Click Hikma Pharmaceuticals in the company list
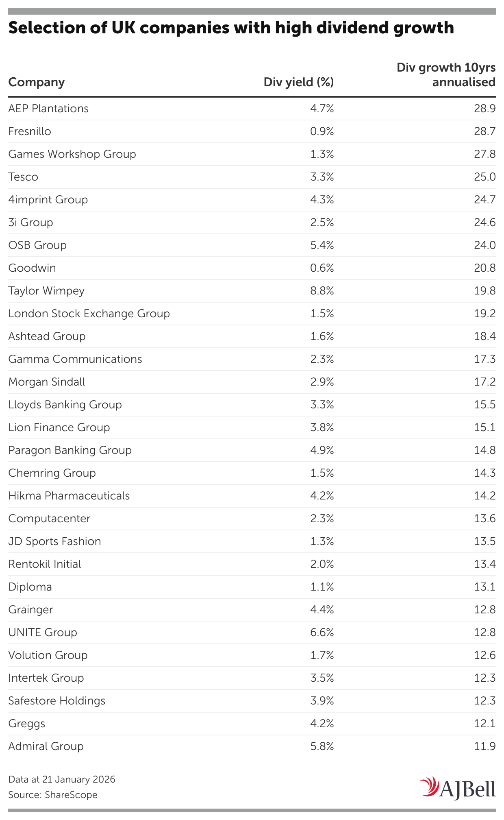Image resolution: width=504 pixels, height=820 pixels. [x=69, y=496]
